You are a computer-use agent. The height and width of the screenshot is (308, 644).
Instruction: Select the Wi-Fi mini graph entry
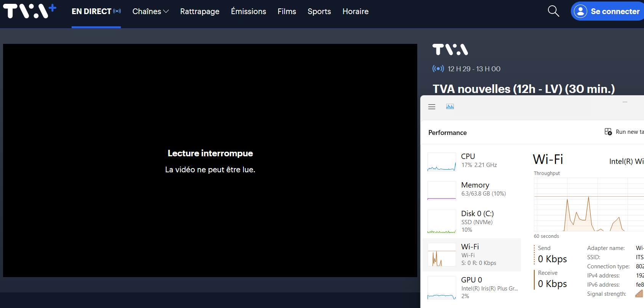coord(442,255)
